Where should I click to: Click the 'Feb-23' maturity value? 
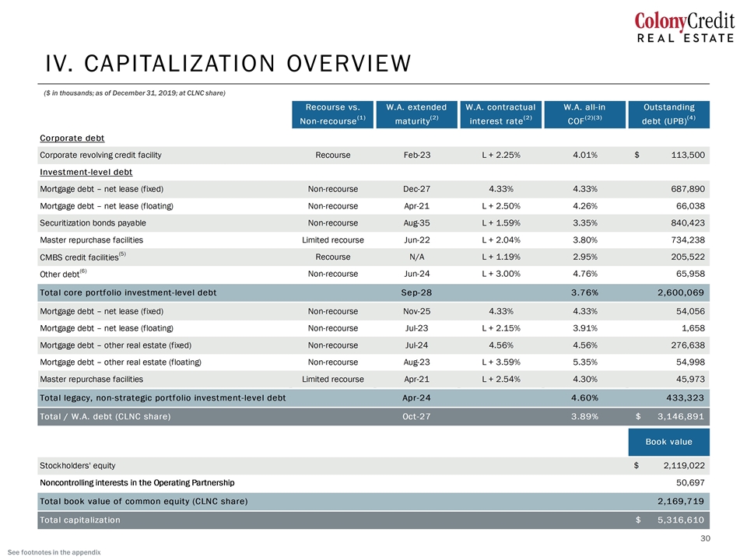pyautogui.click(x=417, y=156)
